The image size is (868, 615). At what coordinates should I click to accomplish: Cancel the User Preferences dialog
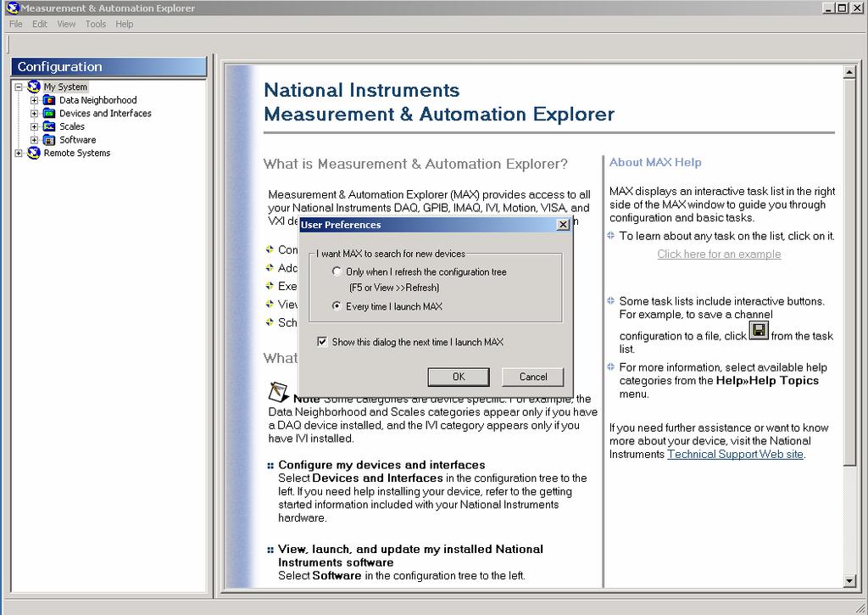point(532,377)
